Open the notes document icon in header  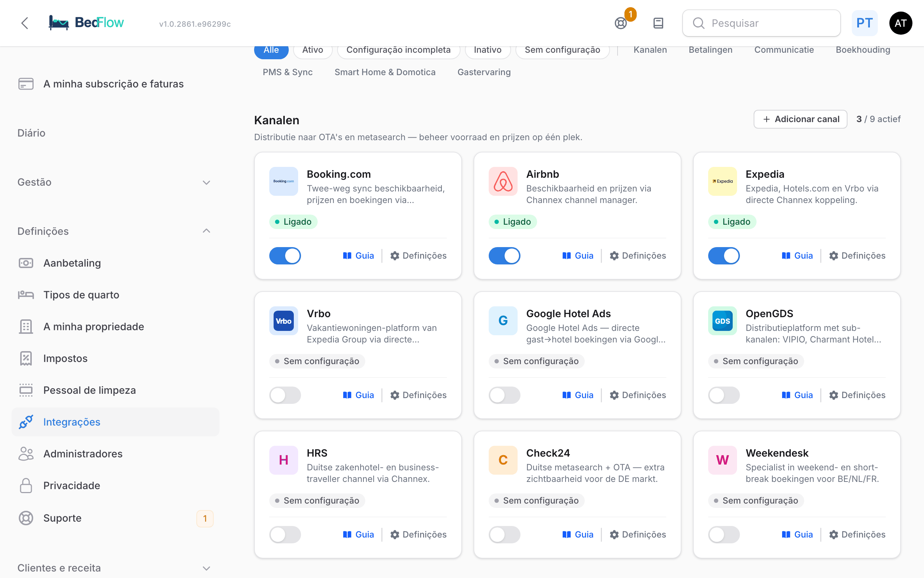658,23
